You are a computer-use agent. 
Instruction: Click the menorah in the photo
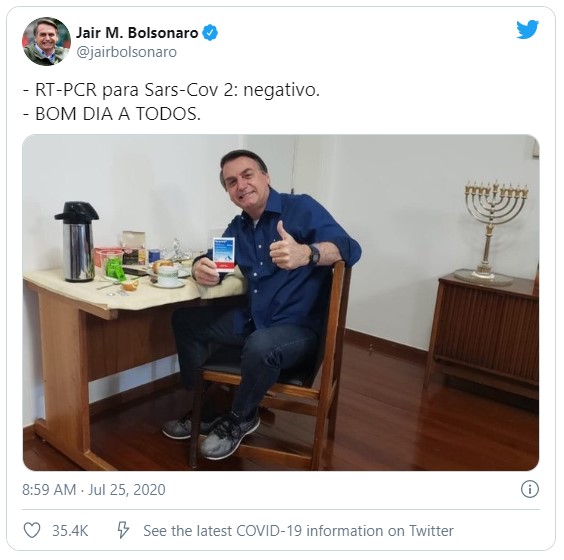click(492, 230)
